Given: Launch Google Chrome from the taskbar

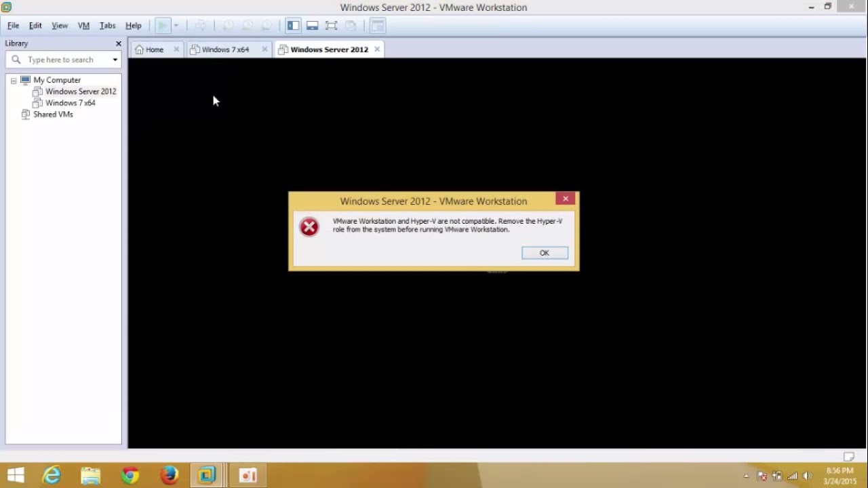Looking at the screenshot, I should point(130,475).
